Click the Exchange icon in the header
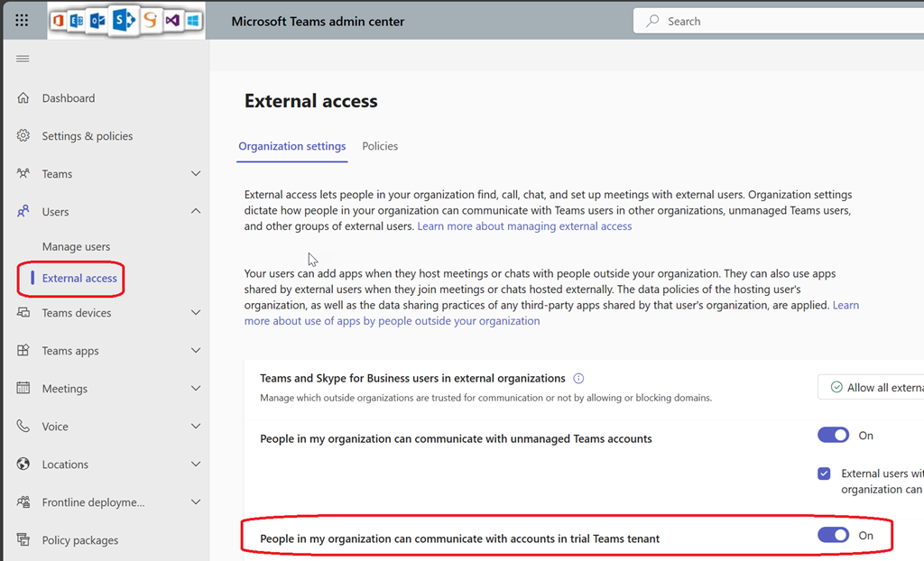Viewport: 924px width, 561px height. pos(78,21)
